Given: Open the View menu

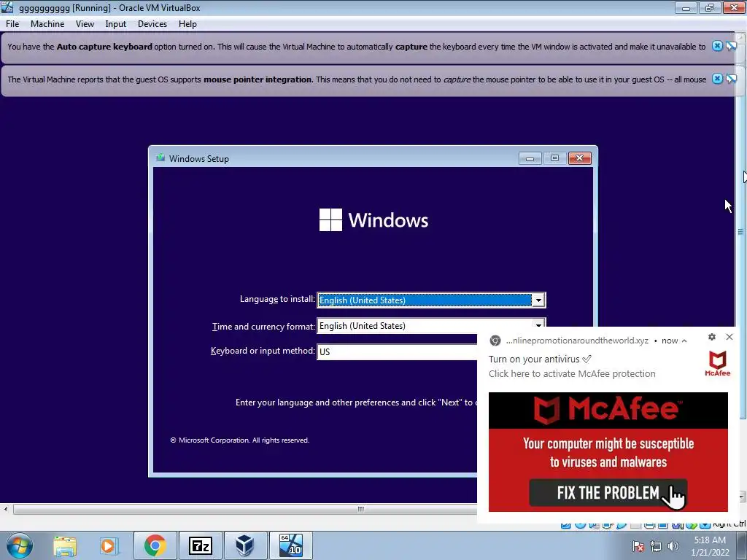Looking at the screenshot, I should [x=85, y=24].
